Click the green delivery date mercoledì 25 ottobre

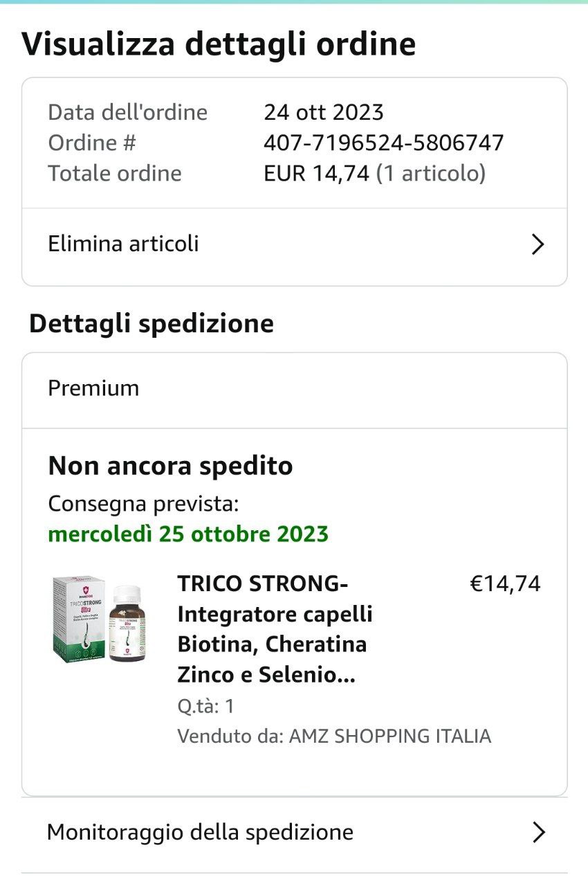(x=188, y=534)
